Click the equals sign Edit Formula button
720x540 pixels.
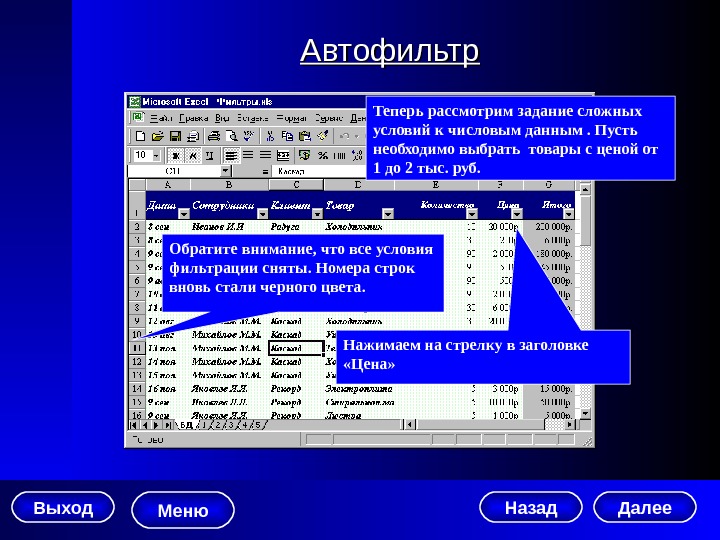[x=265, y=171]
